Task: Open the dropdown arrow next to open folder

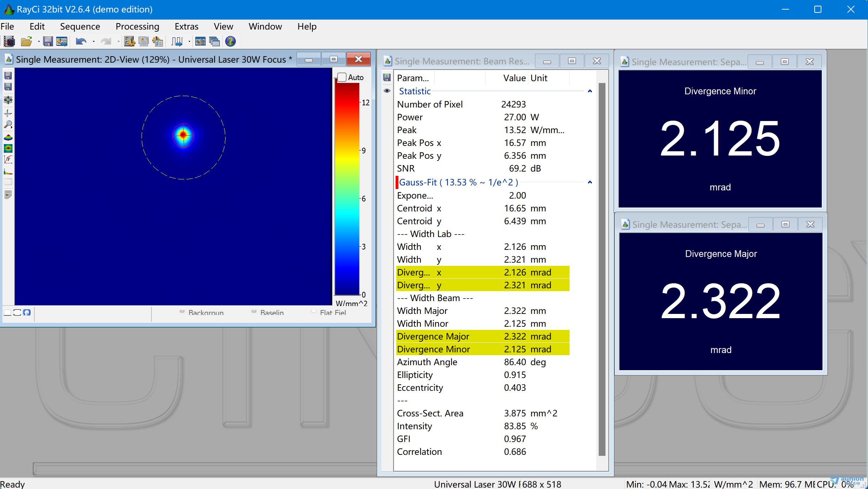Action: coord(38,42)
